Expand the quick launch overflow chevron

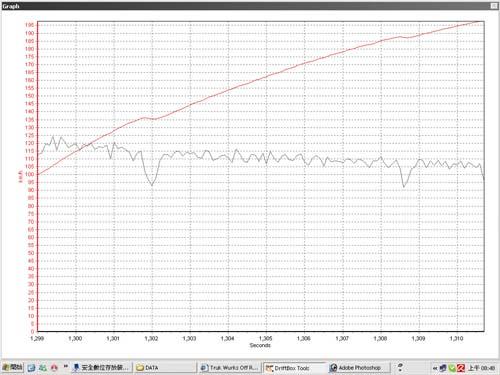point(66,366)
